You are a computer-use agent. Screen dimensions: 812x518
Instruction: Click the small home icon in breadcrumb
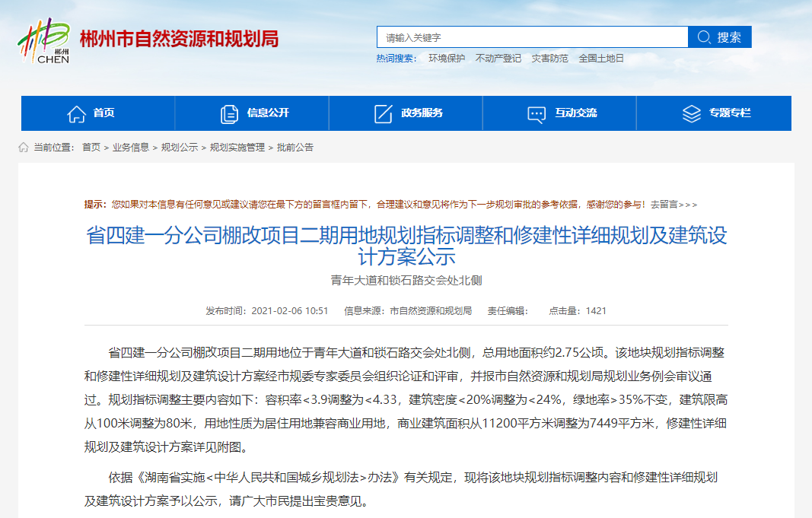[24, 148]
